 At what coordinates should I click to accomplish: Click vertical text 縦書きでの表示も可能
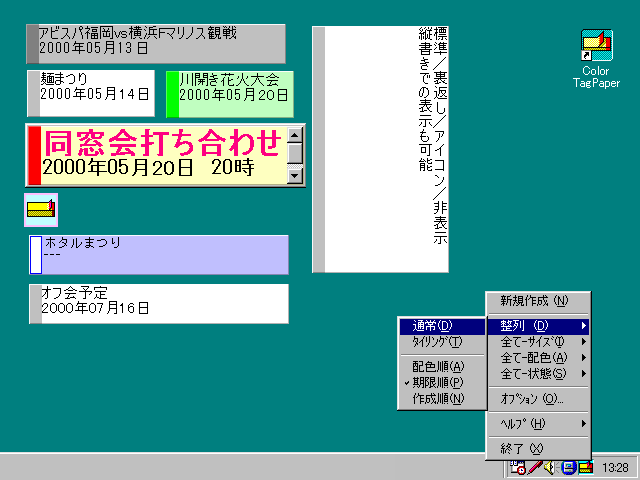[425, 99]
